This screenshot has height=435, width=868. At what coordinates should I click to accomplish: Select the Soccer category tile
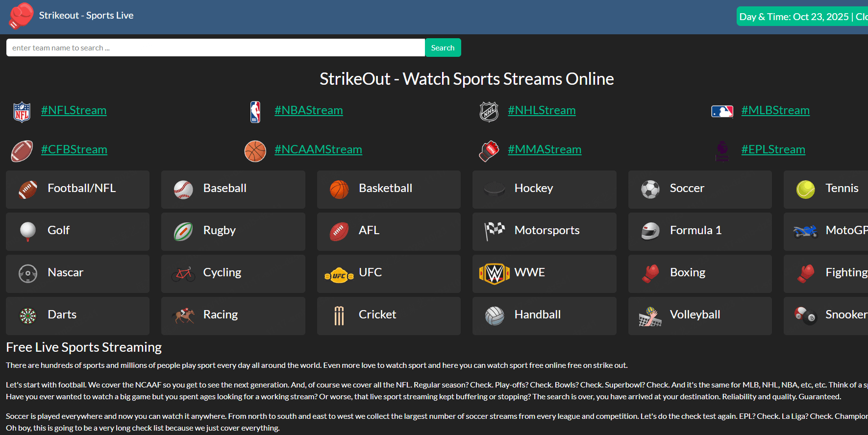coord(699,190)
